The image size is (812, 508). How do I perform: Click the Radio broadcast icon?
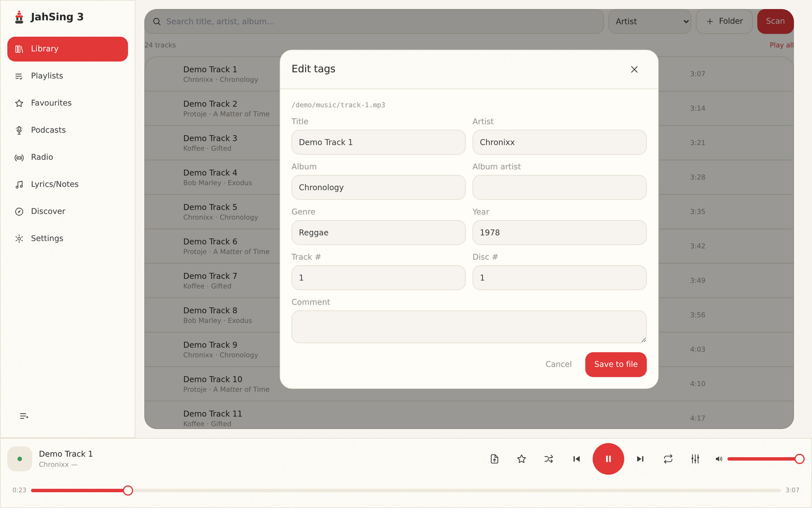click(19, 158)
